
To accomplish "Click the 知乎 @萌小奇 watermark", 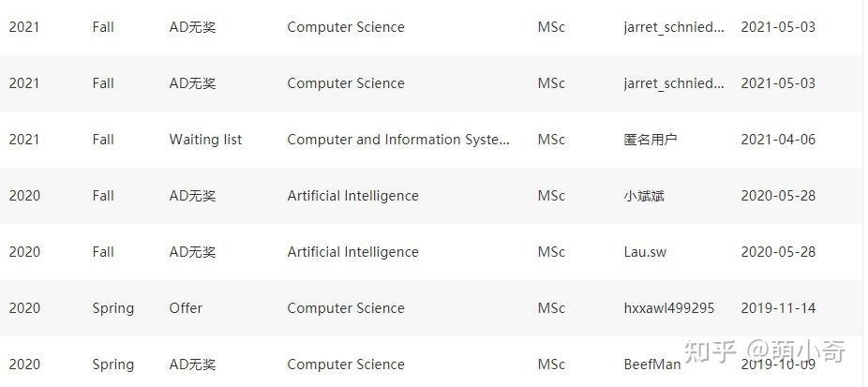I will pyautogui.click(x=765, y=351).
